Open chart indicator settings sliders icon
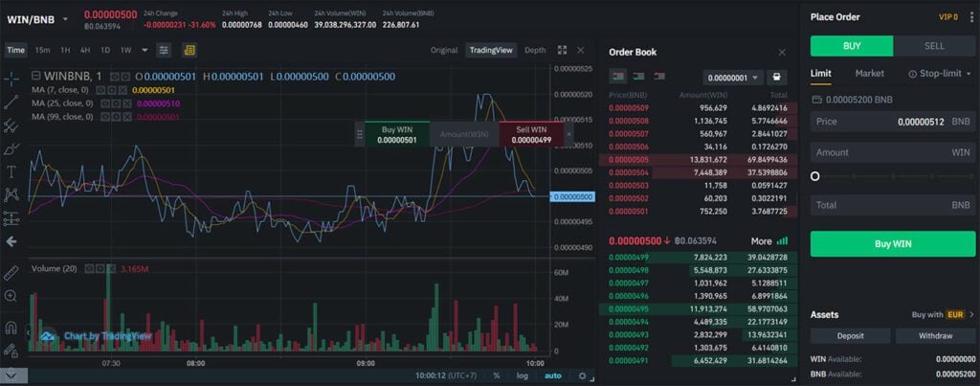 [164, 50]
